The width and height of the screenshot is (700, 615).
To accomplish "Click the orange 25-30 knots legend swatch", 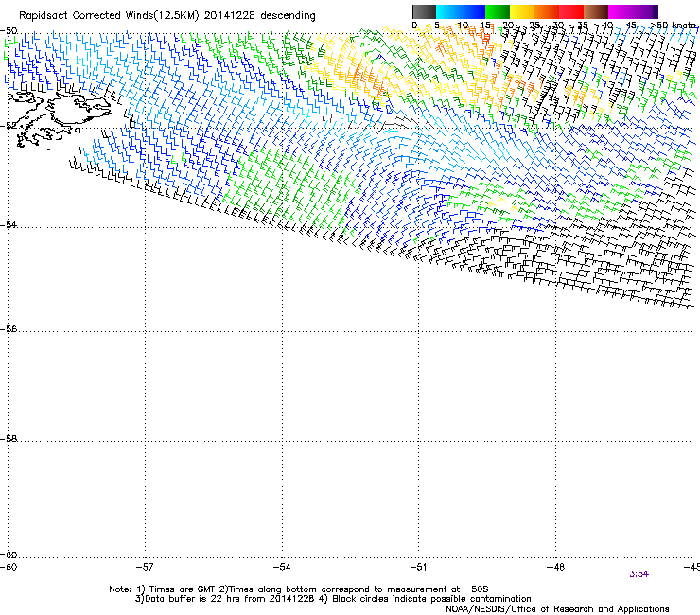I will [x=547, y=11].
